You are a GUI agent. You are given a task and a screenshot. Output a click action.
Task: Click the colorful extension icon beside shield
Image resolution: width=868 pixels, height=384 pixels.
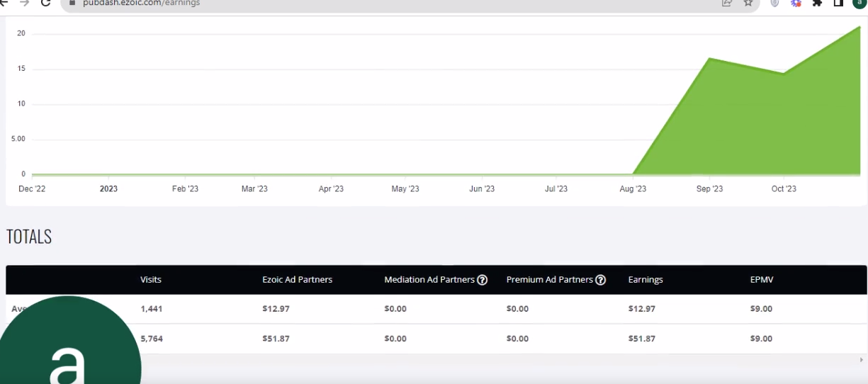click(x=797, y=3)
